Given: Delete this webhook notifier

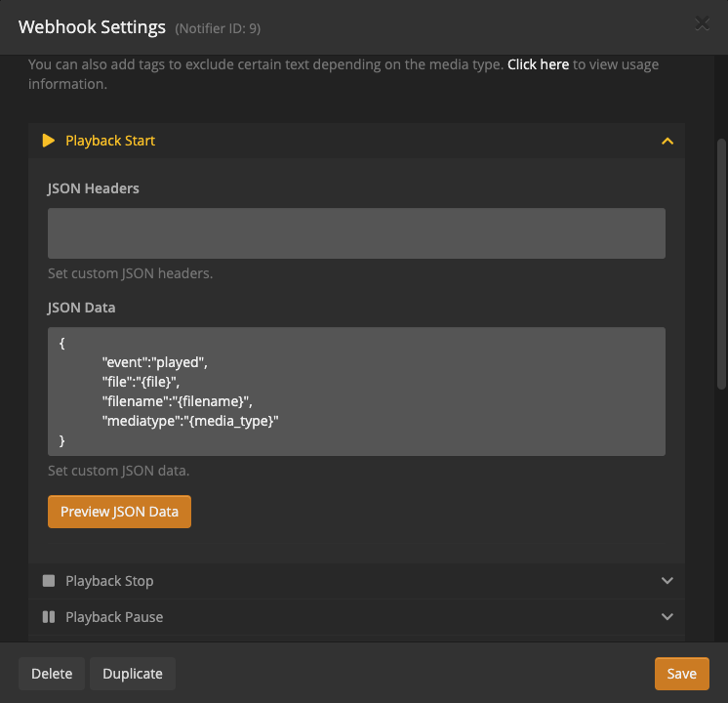Looking at the screenshot, I should click(52, 674).
